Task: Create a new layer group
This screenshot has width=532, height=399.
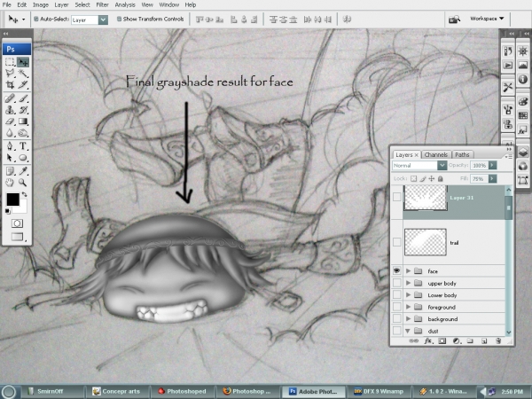Action: click(470, 341)
